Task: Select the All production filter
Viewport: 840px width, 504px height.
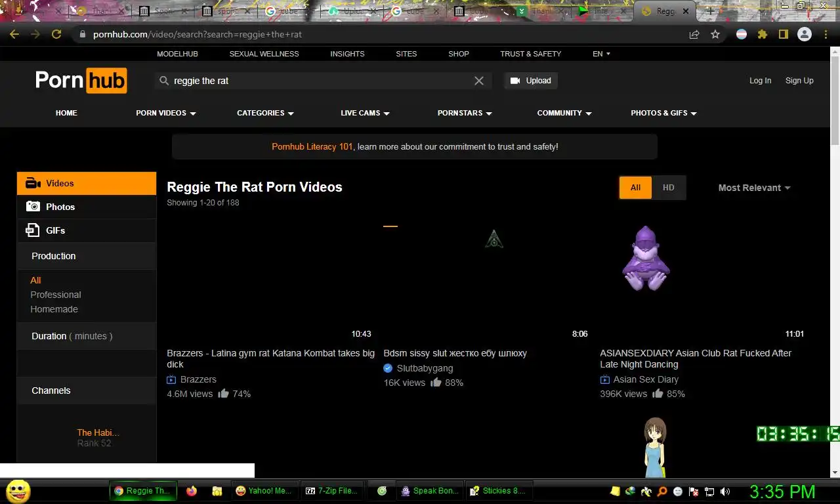Action: coord(35,280)
